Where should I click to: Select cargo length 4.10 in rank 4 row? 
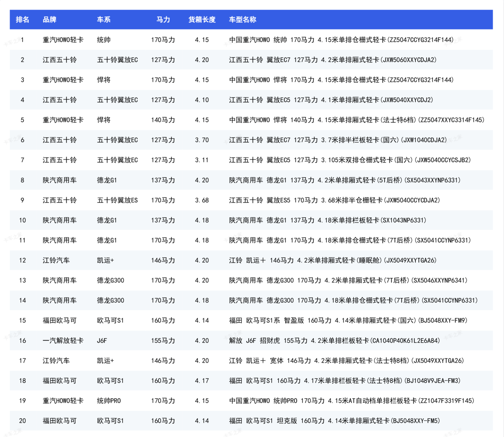pos(202,100)
